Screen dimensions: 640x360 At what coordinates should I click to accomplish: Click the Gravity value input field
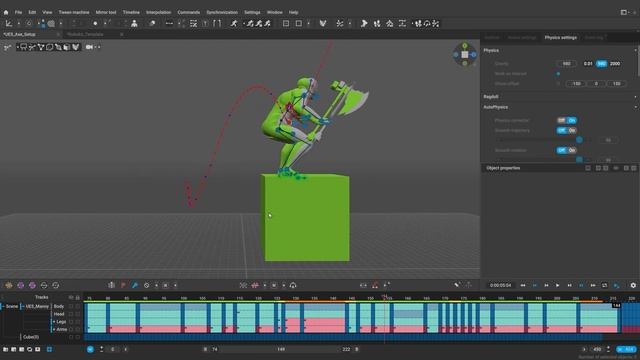(x=567, y=64)
